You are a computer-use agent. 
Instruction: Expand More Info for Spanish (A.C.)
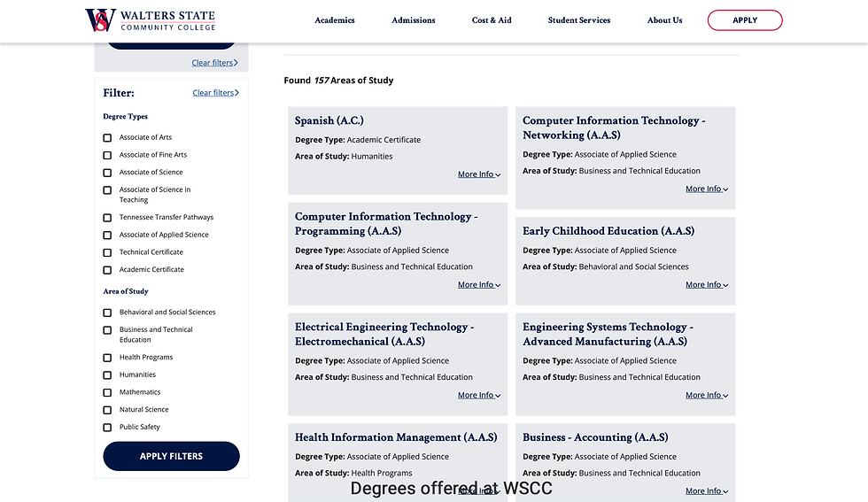click(x=479, y=174)
